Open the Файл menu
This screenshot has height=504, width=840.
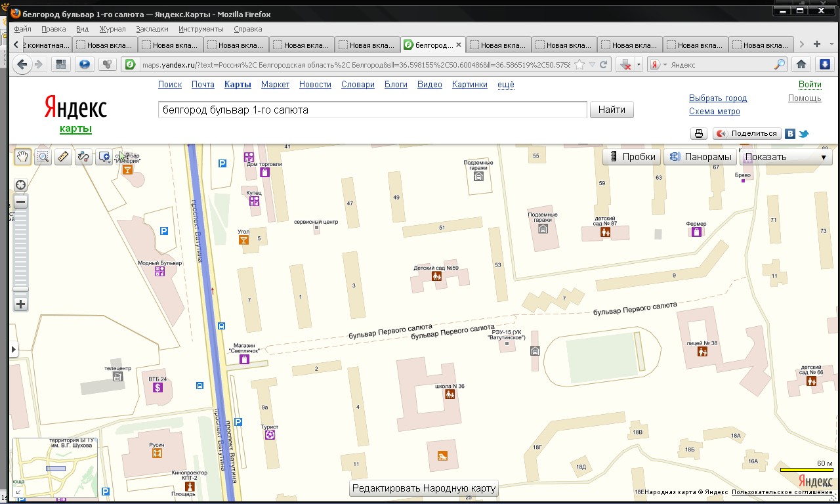22,29
